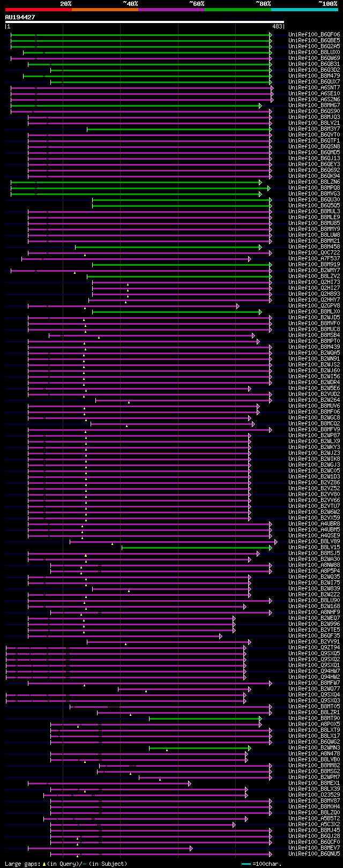The image size is (343, 868).
Task: Open the UniRef100_Q9ZT94 entry
Action: 314,647
